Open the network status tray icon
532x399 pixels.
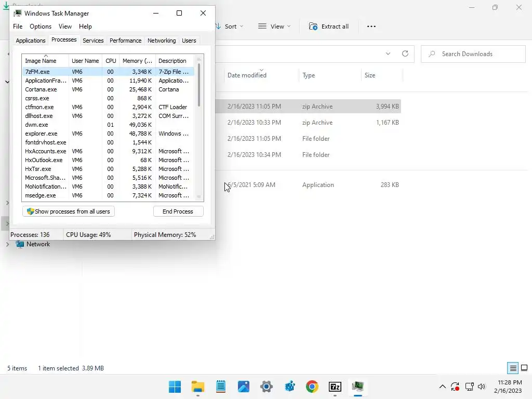[x=469, y=387]
